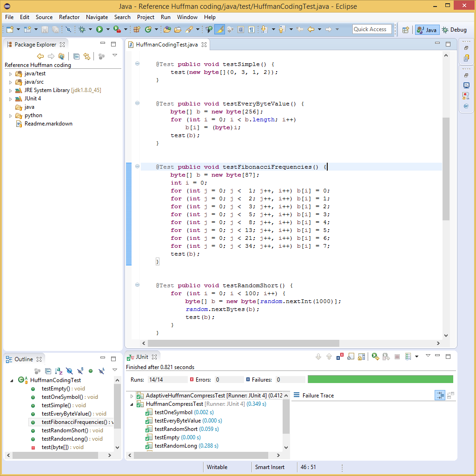Toggle Sort alphabetically in Outline view
The width and height of the screenshot is (476, 476).
pyautogui.click(x=59, y=370)
